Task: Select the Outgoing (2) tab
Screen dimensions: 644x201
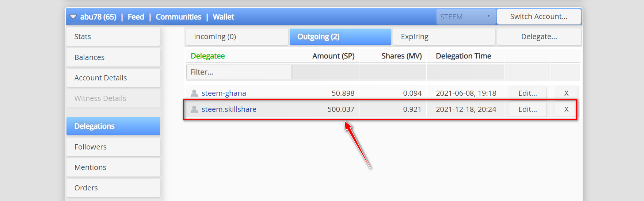Action: point(340,37)
